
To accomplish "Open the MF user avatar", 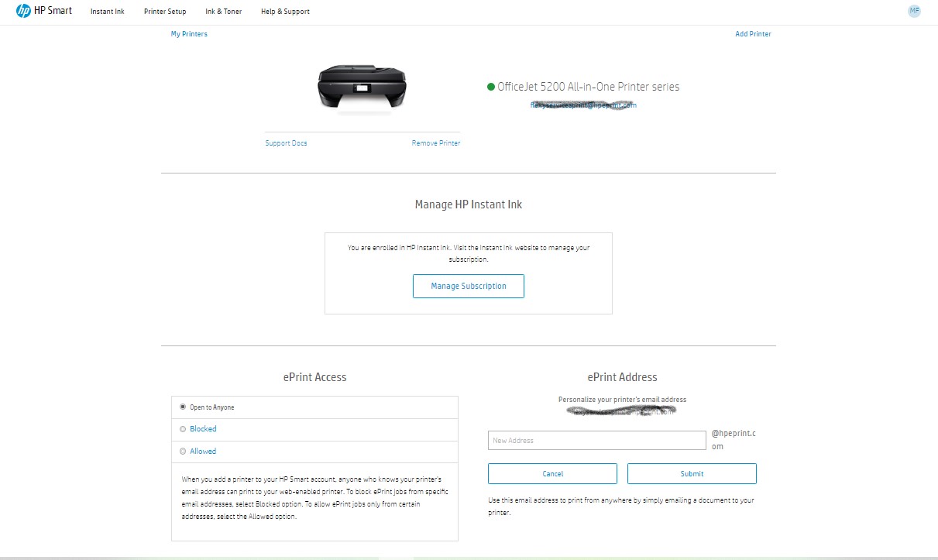I will click(915, 11).
